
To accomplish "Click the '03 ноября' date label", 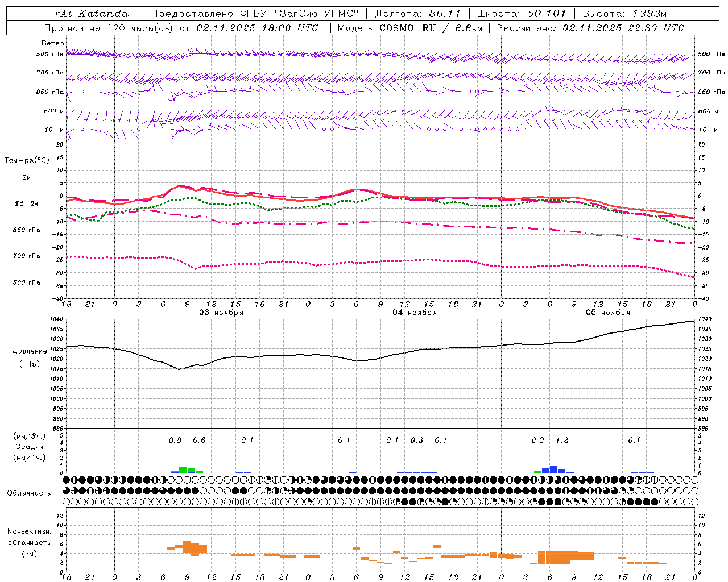I will (221, 313).
